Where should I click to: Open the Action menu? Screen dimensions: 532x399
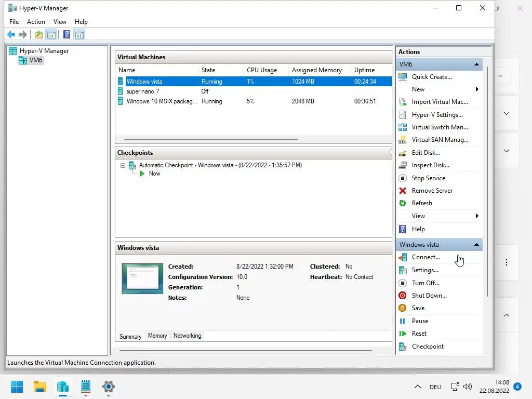tap(36, 22)
